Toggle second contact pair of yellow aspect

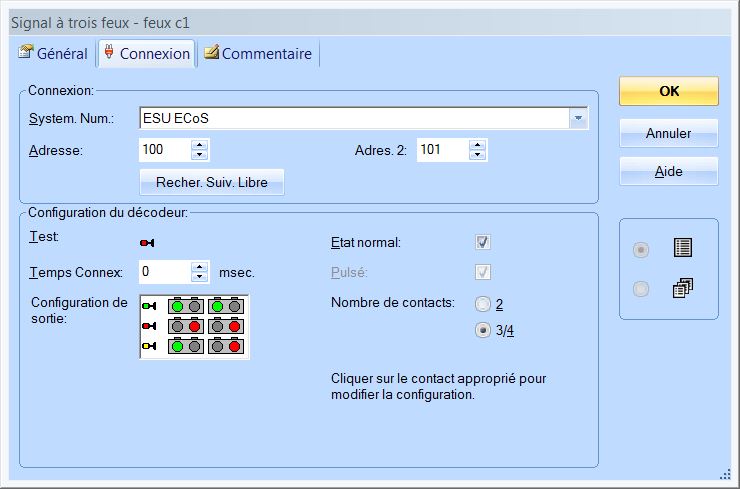(226, 346)
